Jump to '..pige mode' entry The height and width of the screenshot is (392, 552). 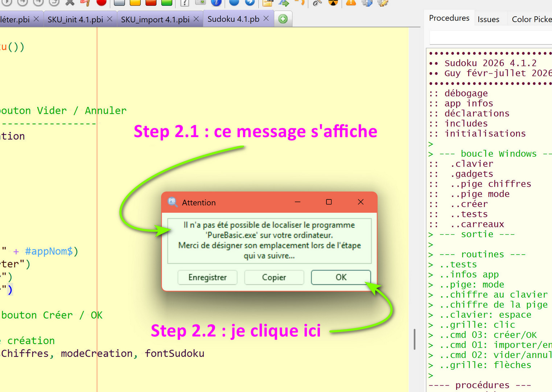click(x=479, y=194)
